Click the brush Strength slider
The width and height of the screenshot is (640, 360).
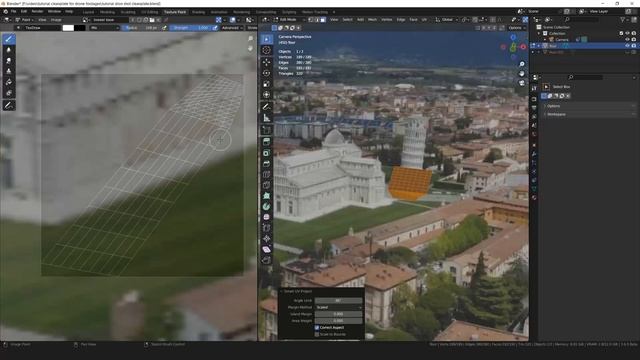190,28
